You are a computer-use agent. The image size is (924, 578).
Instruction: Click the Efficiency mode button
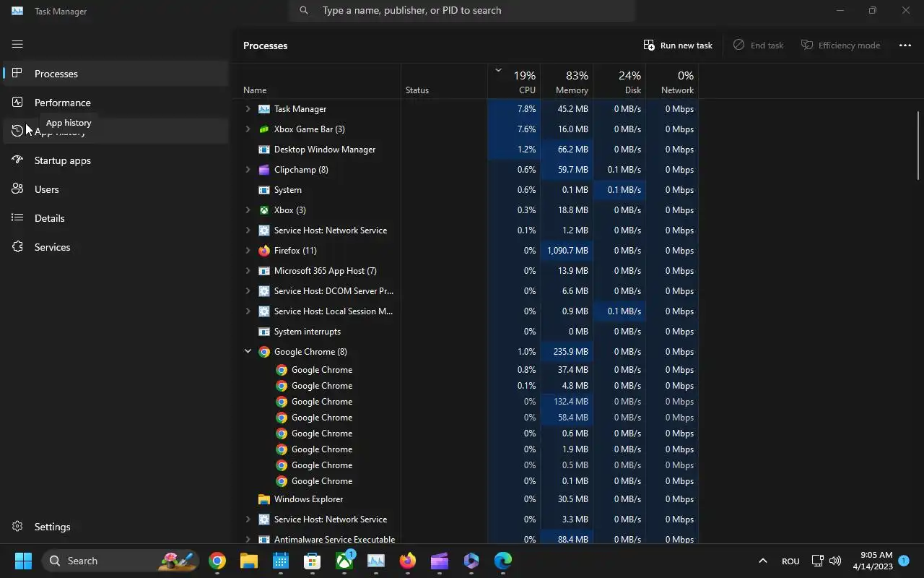tap(840, 45)
